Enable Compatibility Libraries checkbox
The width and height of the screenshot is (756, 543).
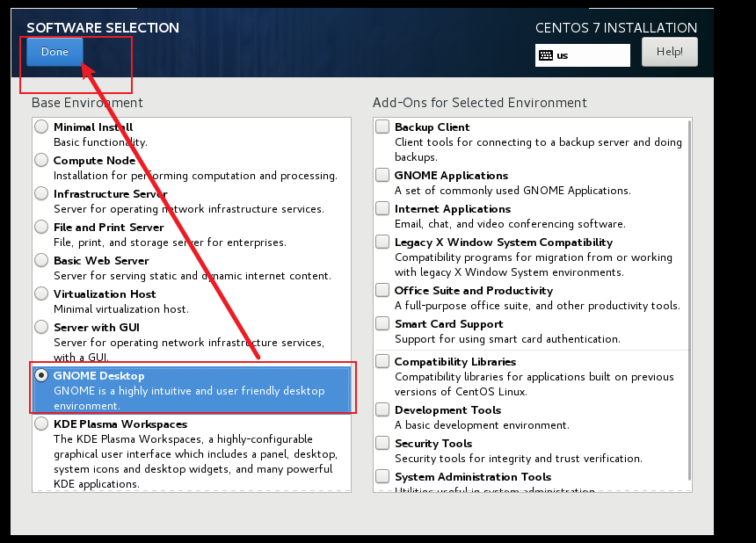[382, 361]
